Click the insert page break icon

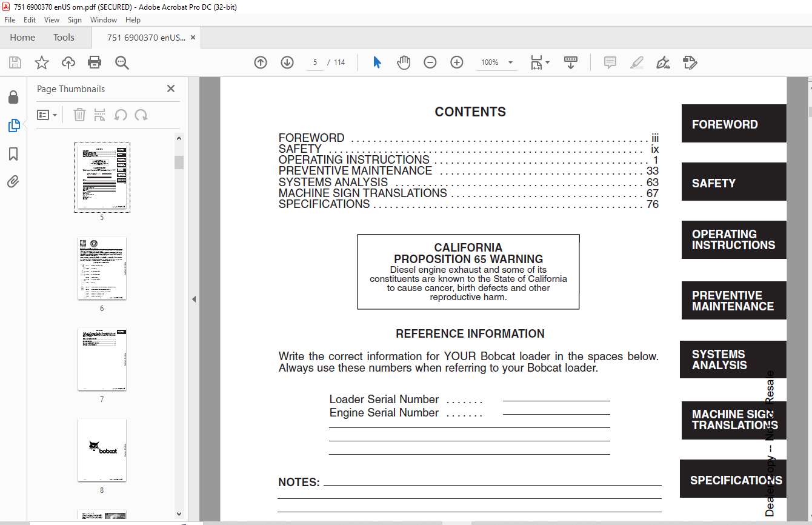click(x=100, y=115)
